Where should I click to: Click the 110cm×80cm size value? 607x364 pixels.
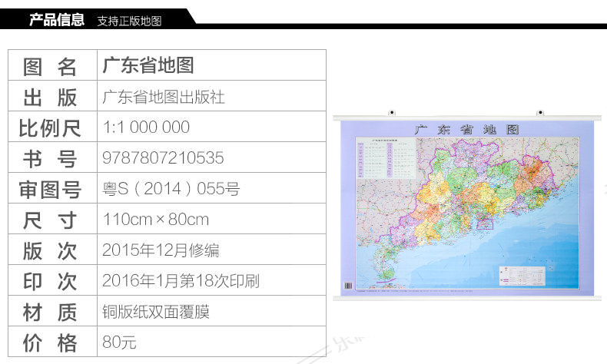coord(156,220)
